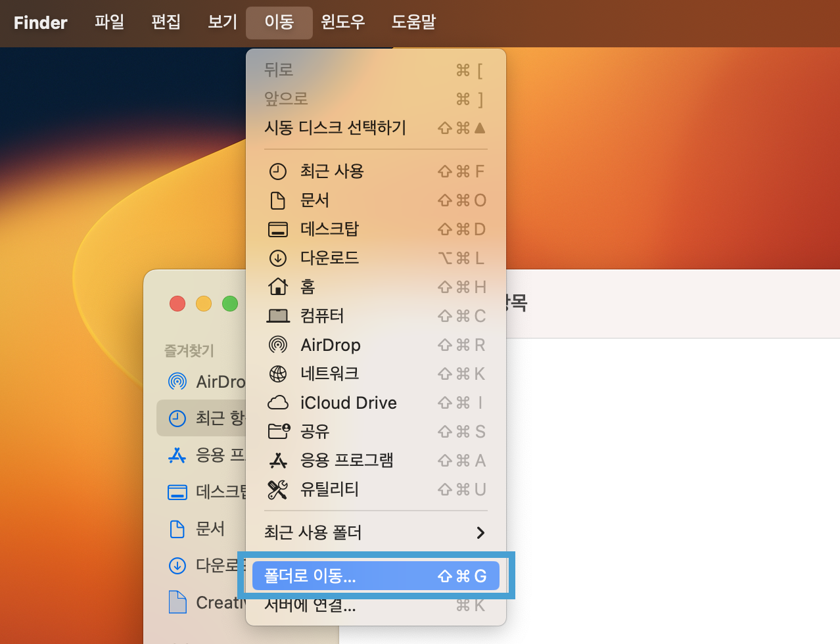Open the 보기 menu
The height and width of the screenshot is (644, 840).
tap(222, 22)
